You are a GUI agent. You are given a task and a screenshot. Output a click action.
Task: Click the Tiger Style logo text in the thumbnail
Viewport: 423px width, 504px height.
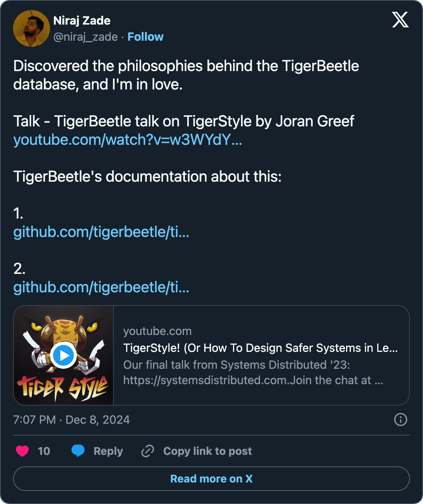click(x=63, y=388)
